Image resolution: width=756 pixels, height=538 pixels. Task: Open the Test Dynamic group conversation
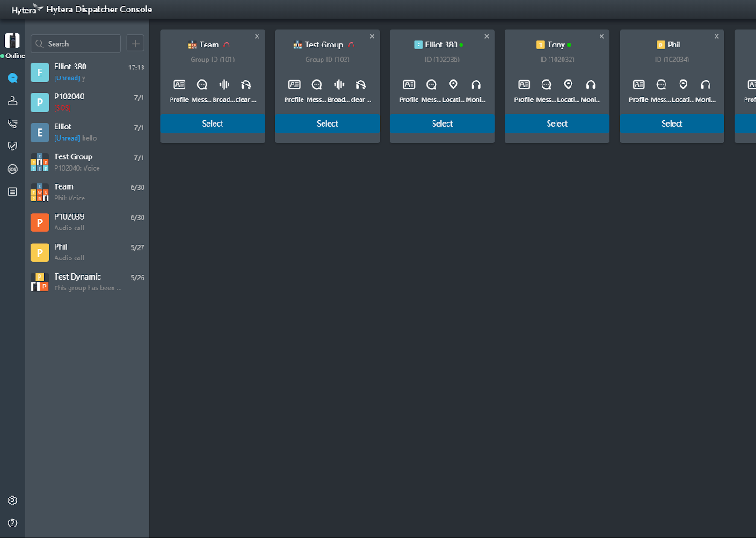tap(87, 281)
